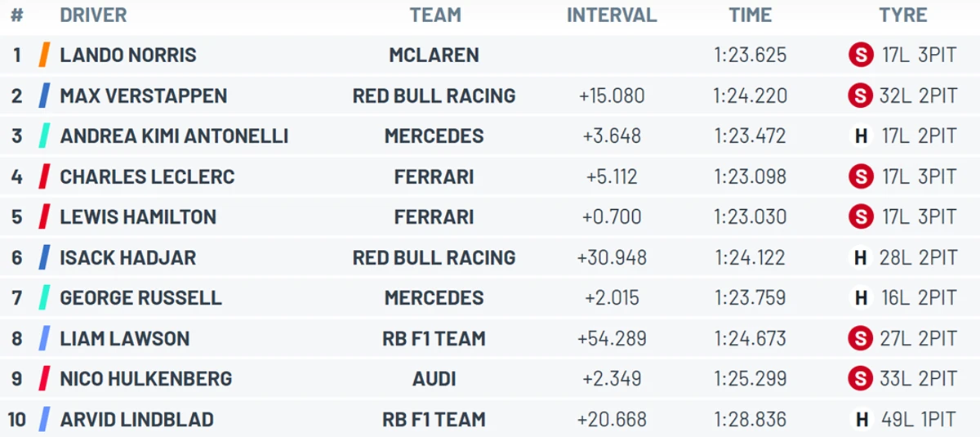Sort by the TEAM column header

pyautogui.click(x=435, y=16)
